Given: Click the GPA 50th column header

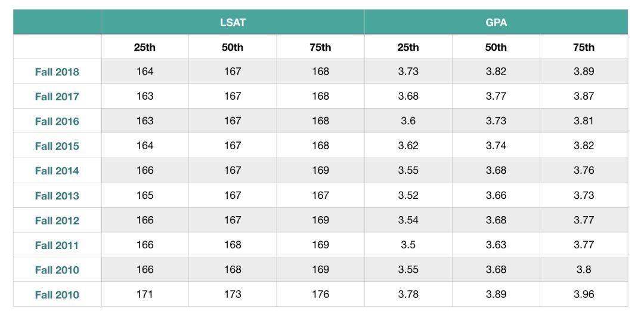Looking at the screenshot, I should point(496,47).
